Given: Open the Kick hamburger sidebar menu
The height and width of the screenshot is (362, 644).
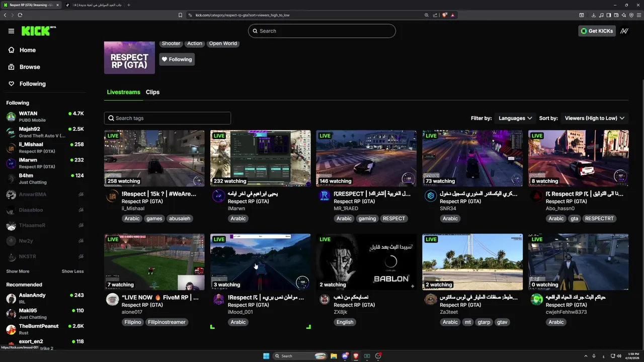Looking at the screenshot, I should (x=11, y=31).
